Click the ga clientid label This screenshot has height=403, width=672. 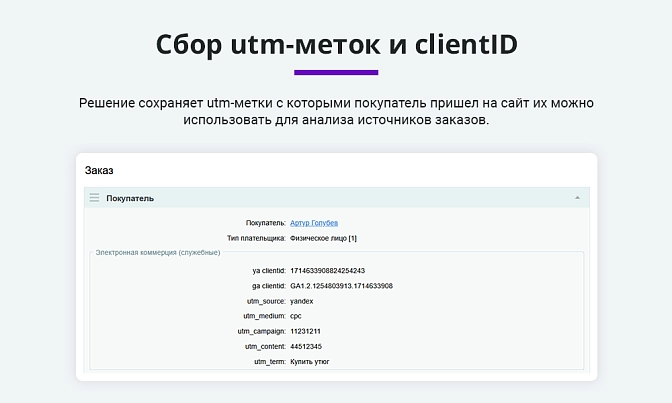pyautogui.click(x=269, y=286)
